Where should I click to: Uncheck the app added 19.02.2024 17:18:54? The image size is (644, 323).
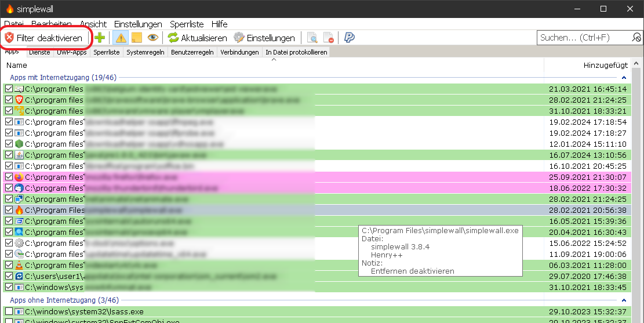tap(9, 122)
